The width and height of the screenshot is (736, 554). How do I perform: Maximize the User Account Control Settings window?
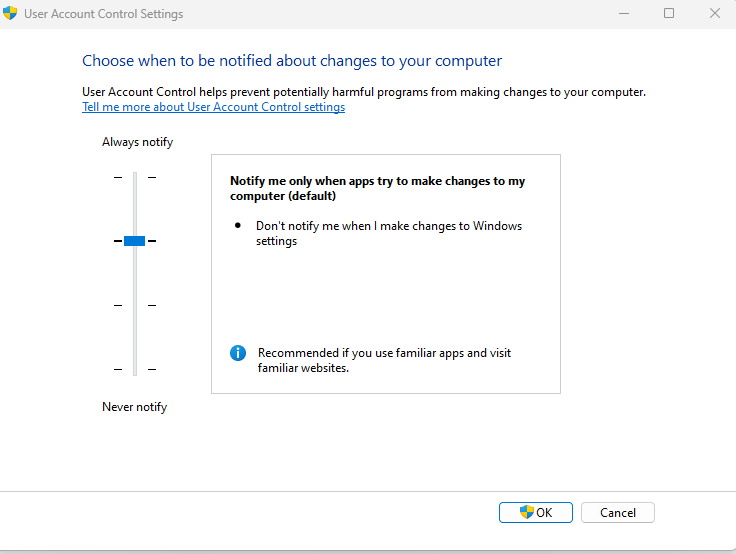[669, 14]
